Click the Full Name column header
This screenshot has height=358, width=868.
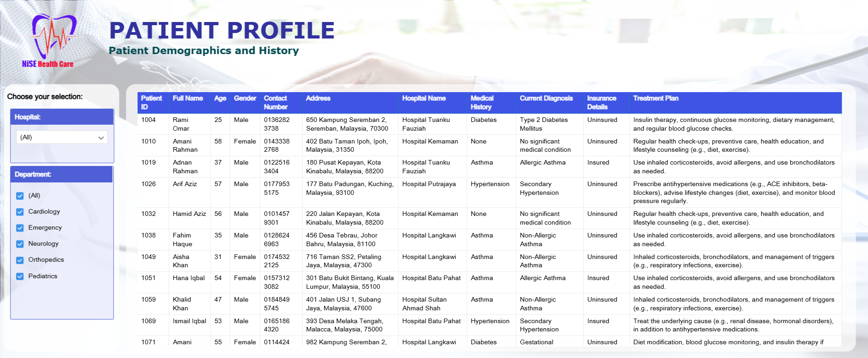click(188, 99)
